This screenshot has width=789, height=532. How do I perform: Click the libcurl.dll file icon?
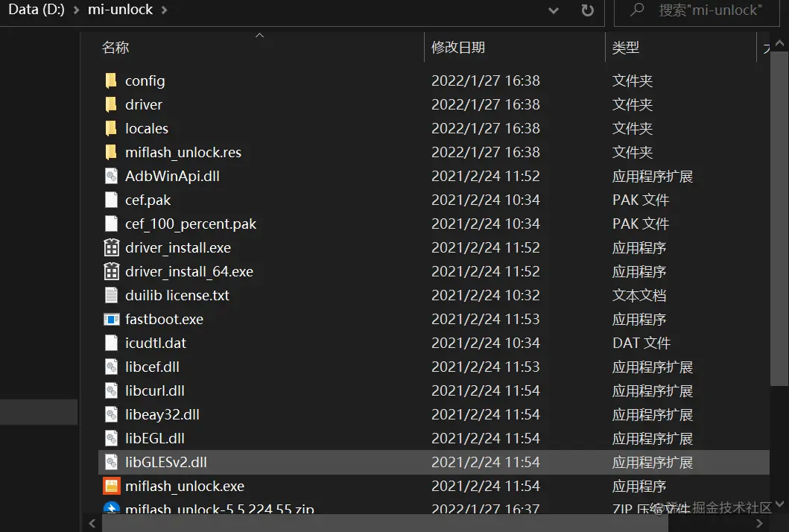pyautogui.click(x=111, y=390)
